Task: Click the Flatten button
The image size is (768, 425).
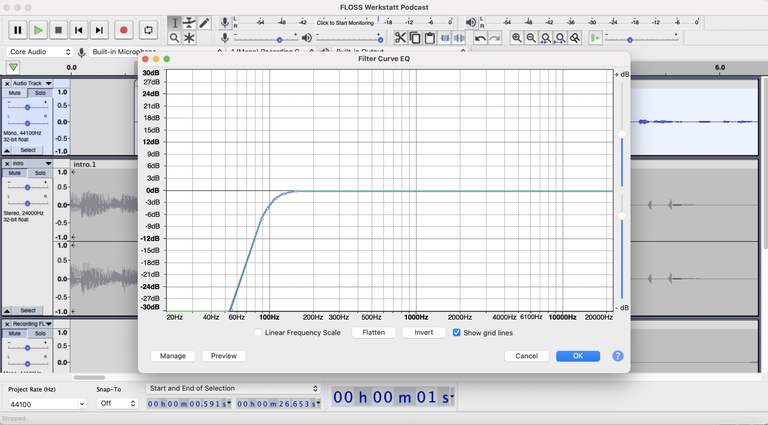Action: pyautogui.click(x=373, y=332)
